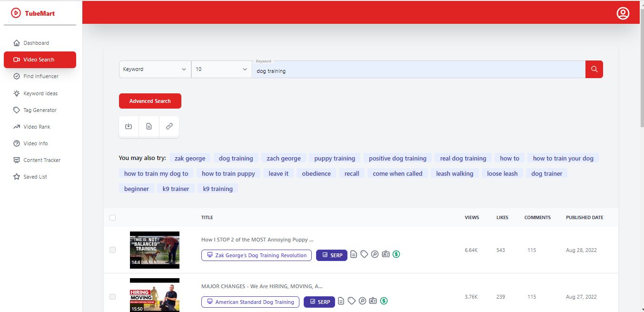Click the red search magnifier button
The width and height of the screenshot is (644, 312).
coord(594,69)
